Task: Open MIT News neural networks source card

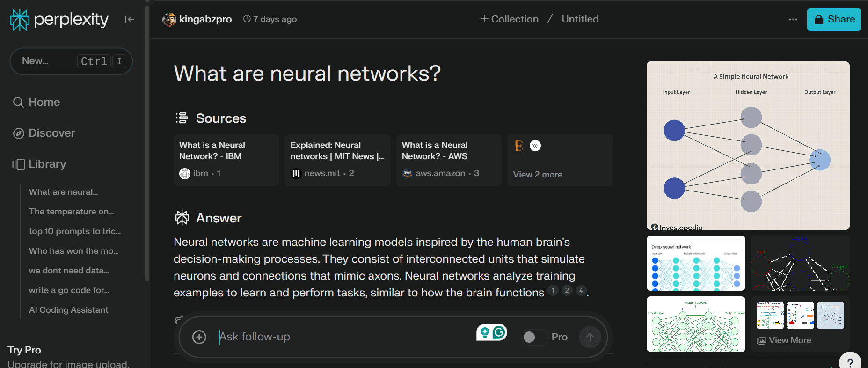Action: pyautogui.click(x=338, y=160)
